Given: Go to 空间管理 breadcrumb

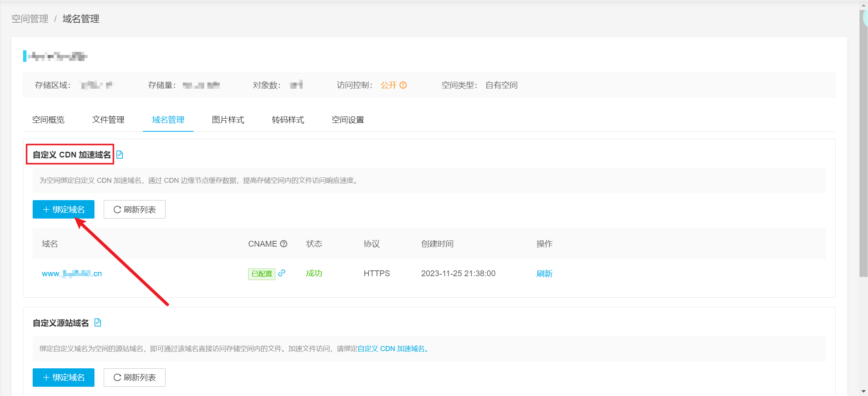Looking at the screenshot, I should tap(30, 19).
